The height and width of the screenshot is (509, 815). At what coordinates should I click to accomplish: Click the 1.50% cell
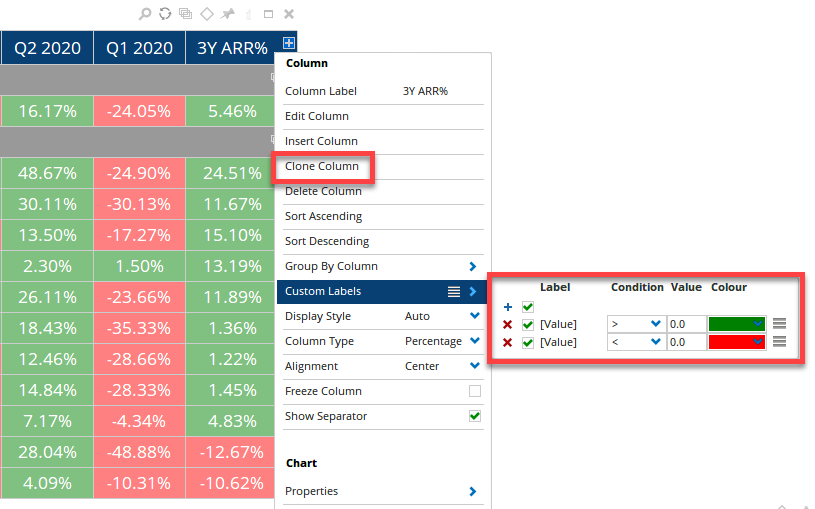pos(139,266)
